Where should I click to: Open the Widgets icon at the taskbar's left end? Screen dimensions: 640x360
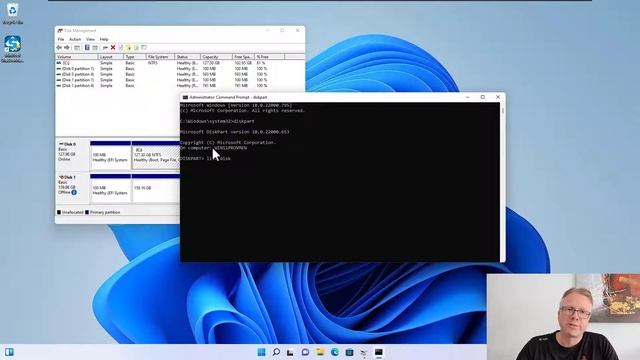click(x=9, y=352)
